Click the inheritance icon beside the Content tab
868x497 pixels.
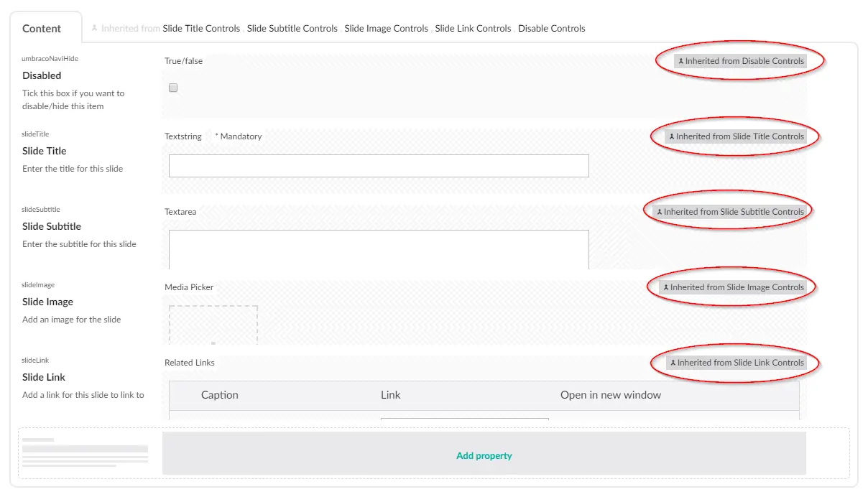[x=95, y=29]
